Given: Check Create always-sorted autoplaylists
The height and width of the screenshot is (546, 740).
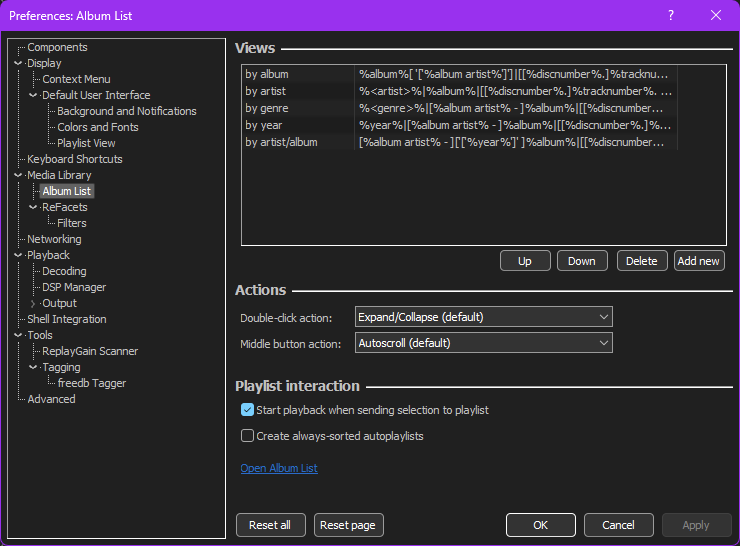Looking at the screenshot, I should 247,436.
